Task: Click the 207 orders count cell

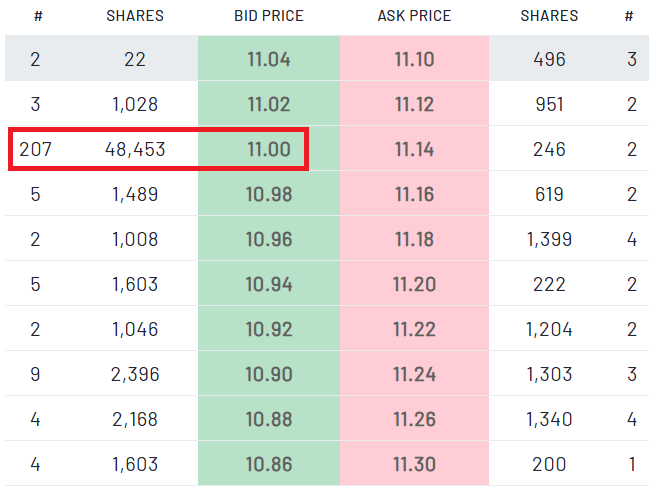Action: coord(35,149)
